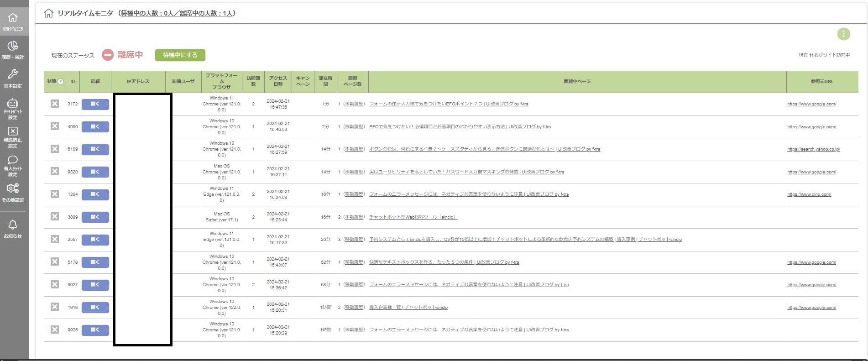
Task: Open 移動履歴 link for ID 3889
Action: (x=354, y=217)
